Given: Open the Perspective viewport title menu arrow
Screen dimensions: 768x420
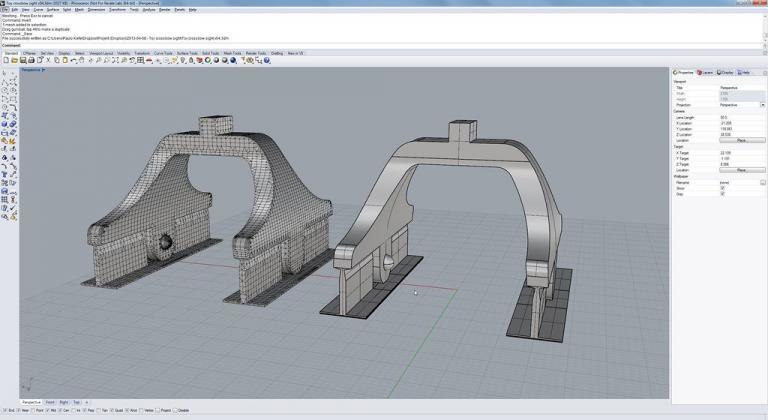Looking at the screenshot, I should coord(44,70).
